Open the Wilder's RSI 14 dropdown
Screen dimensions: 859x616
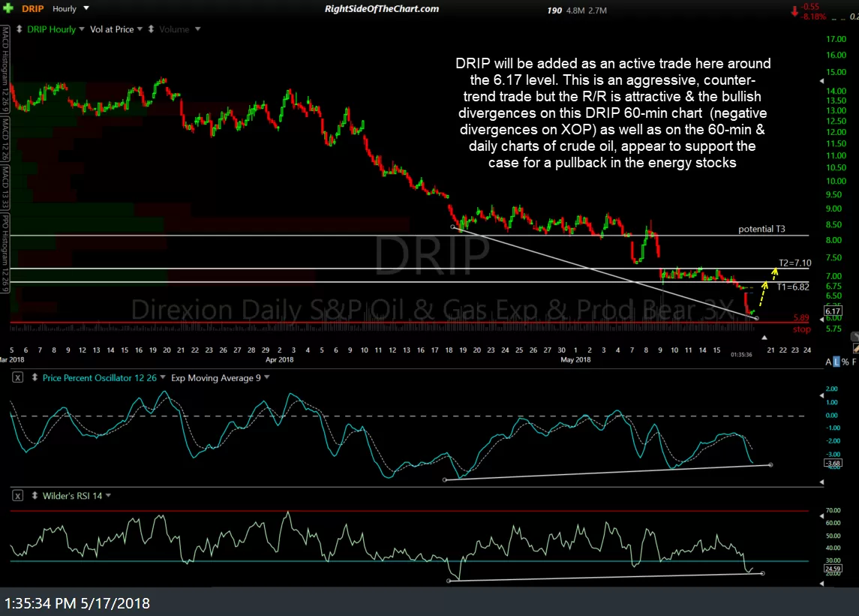coord(109,495)
